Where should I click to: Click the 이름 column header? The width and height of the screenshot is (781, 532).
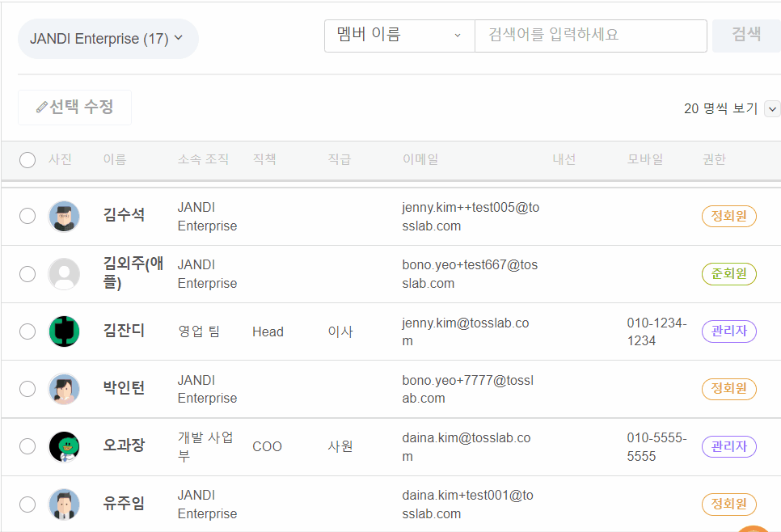click(x=115, y=160)
